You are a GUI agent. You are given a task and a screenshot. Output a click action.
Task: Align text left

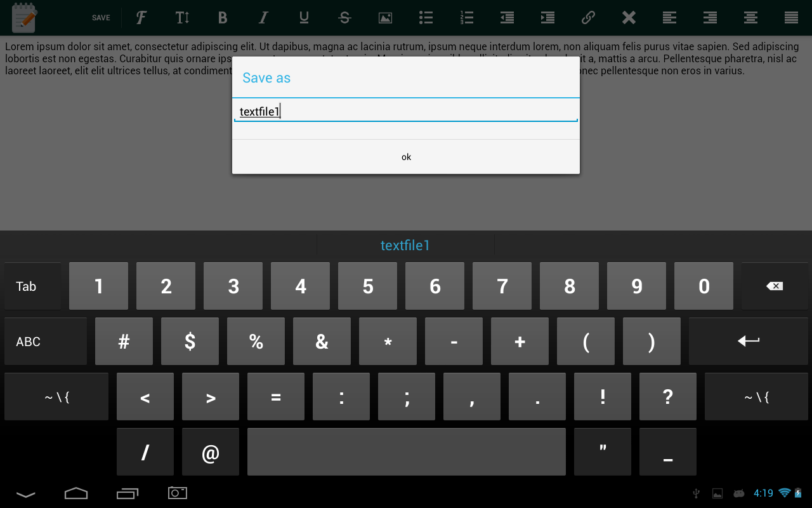tap(669, 18)
